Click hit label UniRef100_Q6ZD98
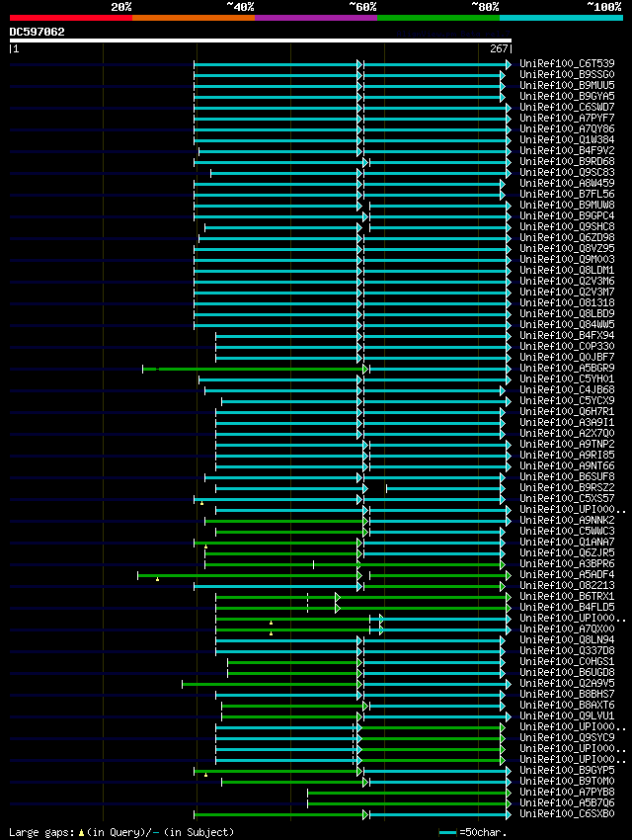The width and height of the screenshot is (632, 840). 567,237
